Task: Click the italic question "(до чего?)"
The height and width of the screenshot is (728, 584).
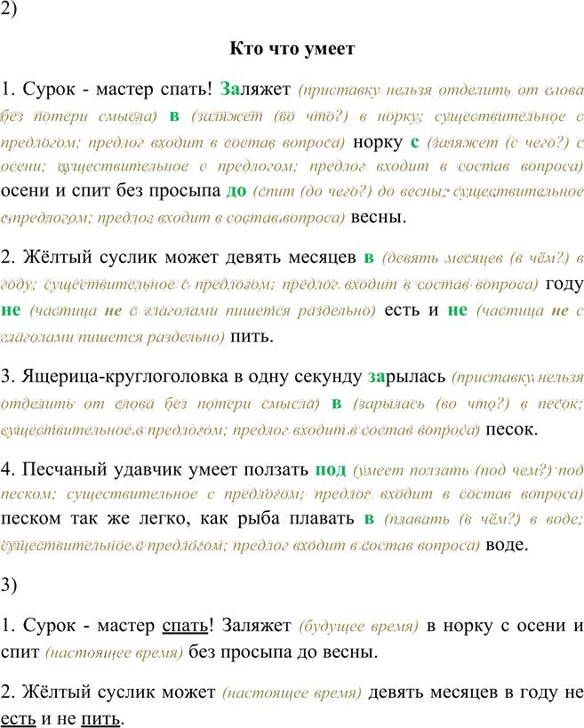Action: tap(336, 191)
